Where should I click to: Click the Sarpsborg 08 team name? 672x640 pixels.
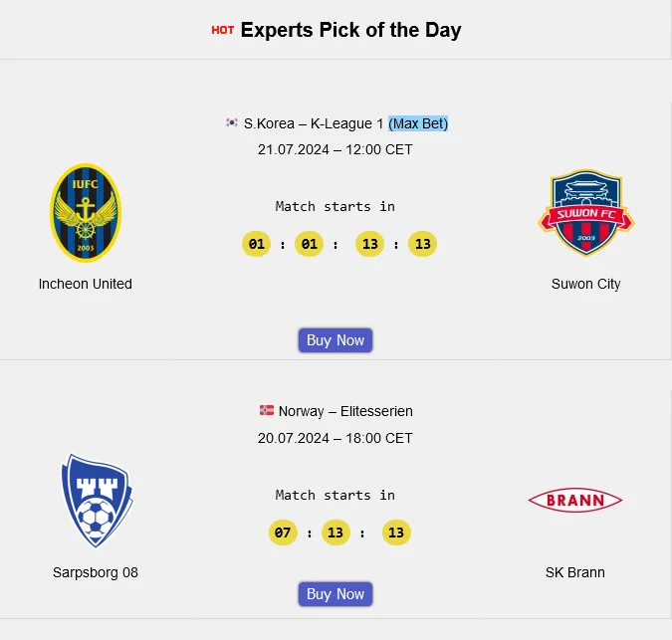tap(96, 572)
